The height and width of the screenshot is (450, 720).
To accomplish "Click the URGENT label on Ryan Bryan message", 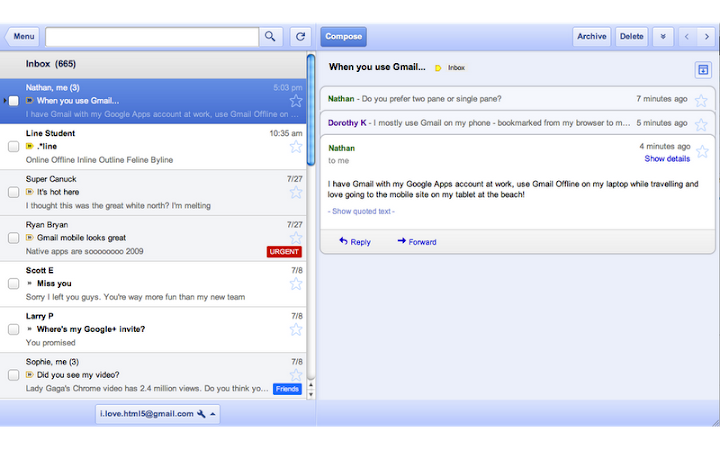I will [x=284, y=252].
